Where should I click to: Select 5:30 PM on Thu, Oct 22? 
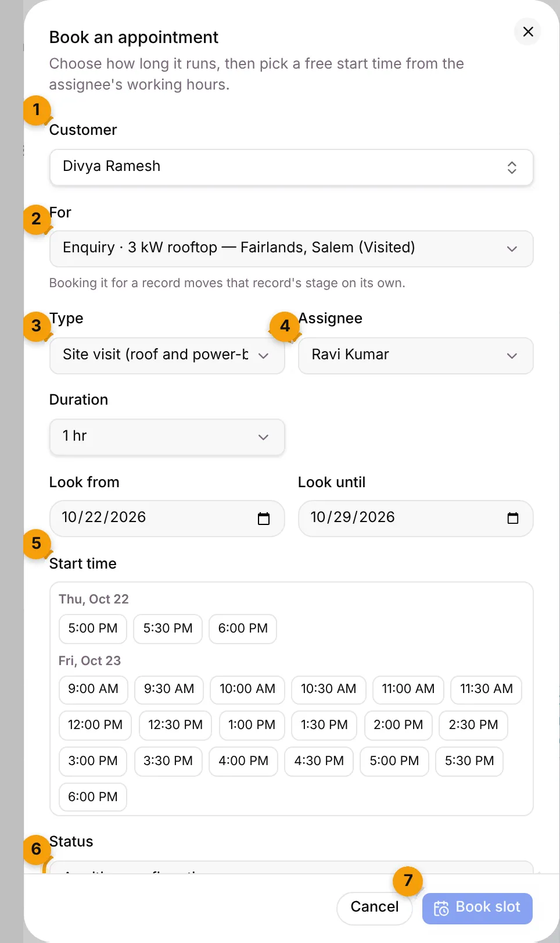click(168, 629)
